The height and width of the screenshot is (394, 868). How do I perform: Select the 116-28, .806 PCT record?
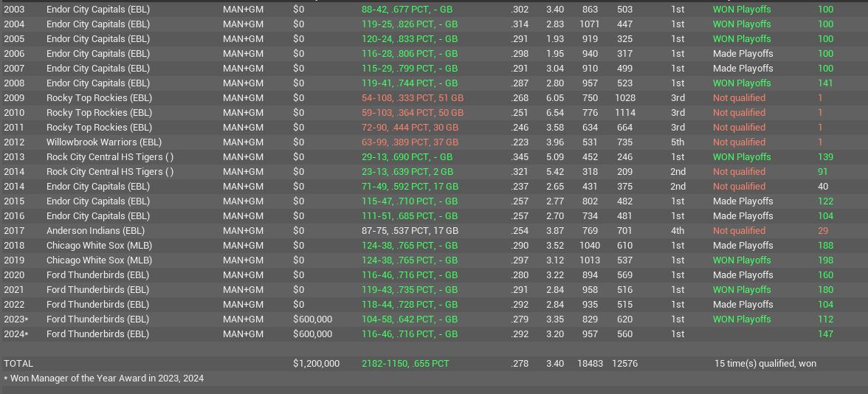[x=410, y=54]
